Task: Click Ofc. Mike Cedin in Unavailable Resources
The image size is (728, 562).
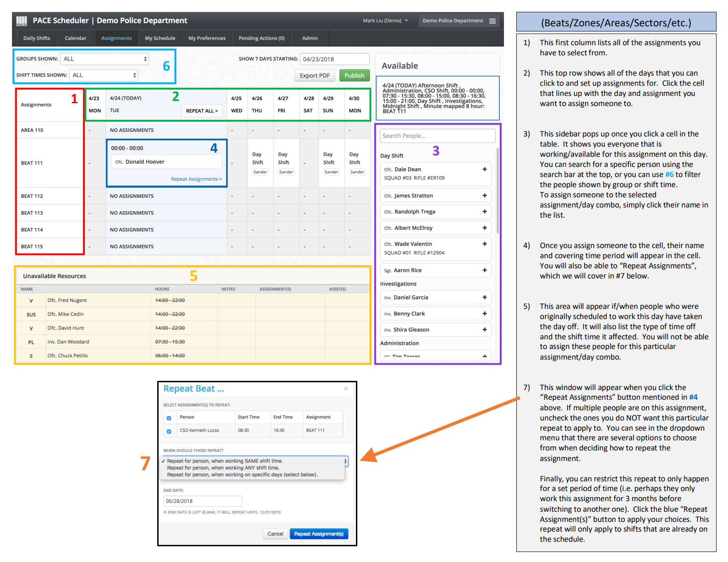Action: point(65,314)
